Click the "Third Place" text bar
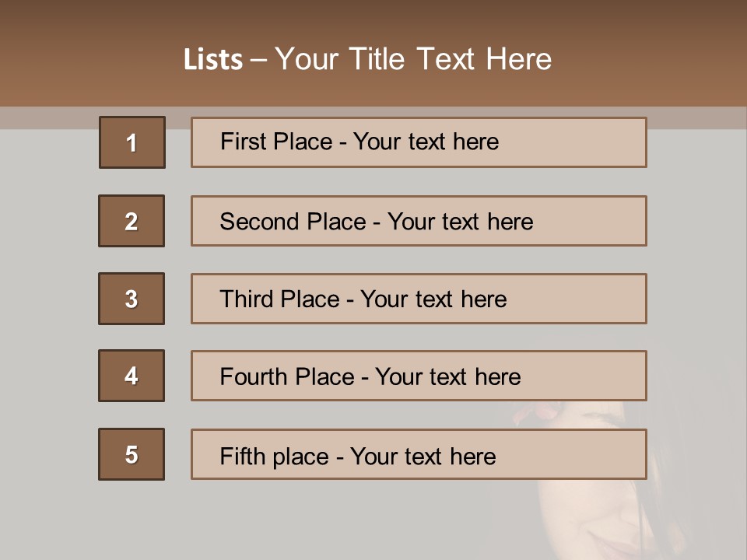 [419, 299]
